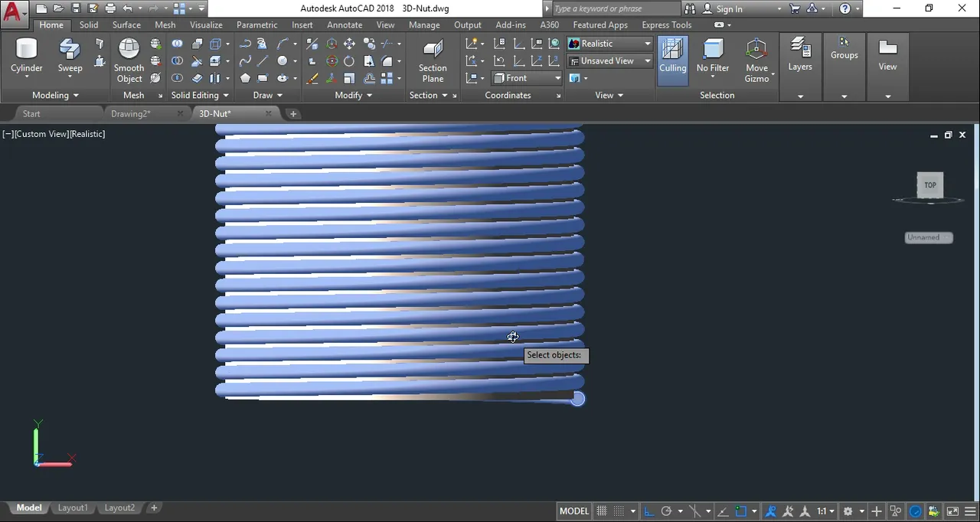The height and width of the screenshot is (522, 980).
Task: Expand the Modeling panel
Action: coord(55,95)
